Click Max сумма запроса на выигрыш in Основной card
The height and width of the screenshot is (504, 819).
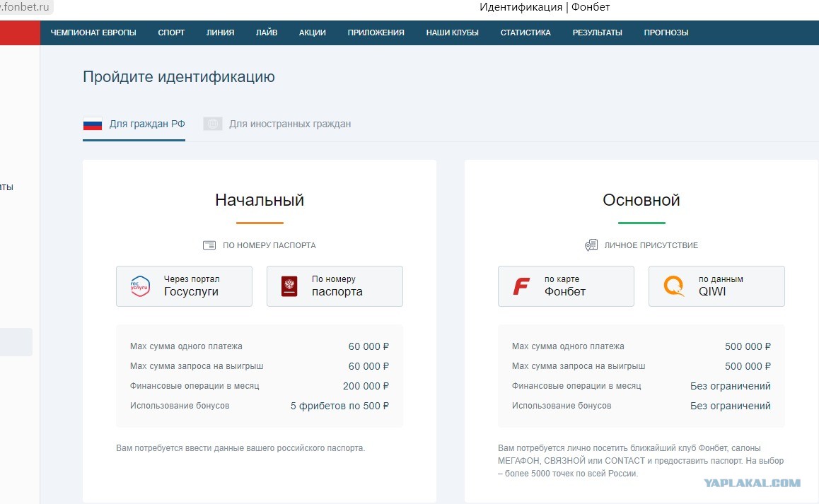[x=579, y=366]
